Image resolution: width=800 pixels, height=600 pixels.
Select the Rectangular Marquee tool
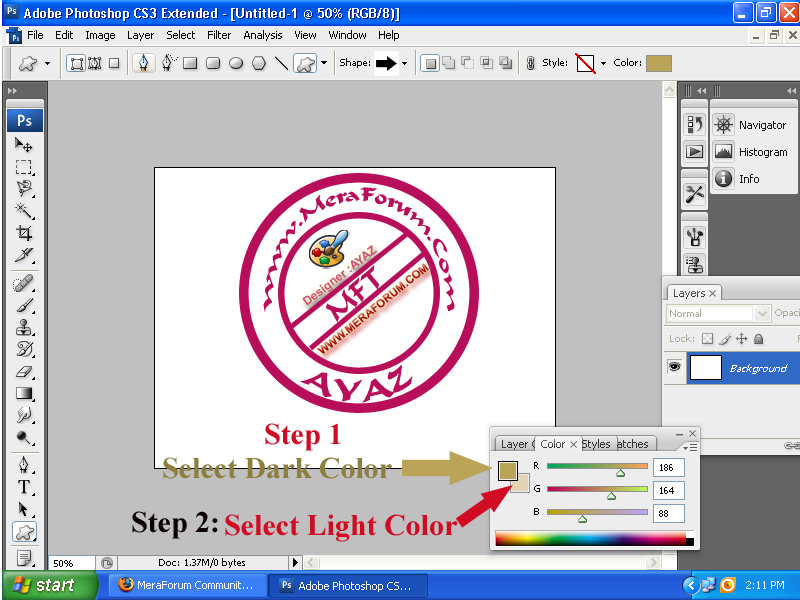[x=23, y=167]
